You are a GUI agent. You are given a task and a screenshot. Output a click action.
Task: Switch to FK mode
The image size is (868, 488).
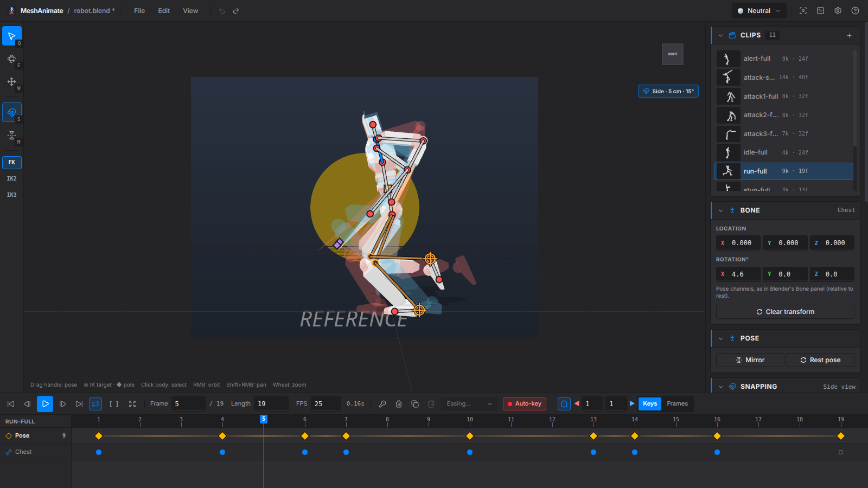(x=12, y=162)
